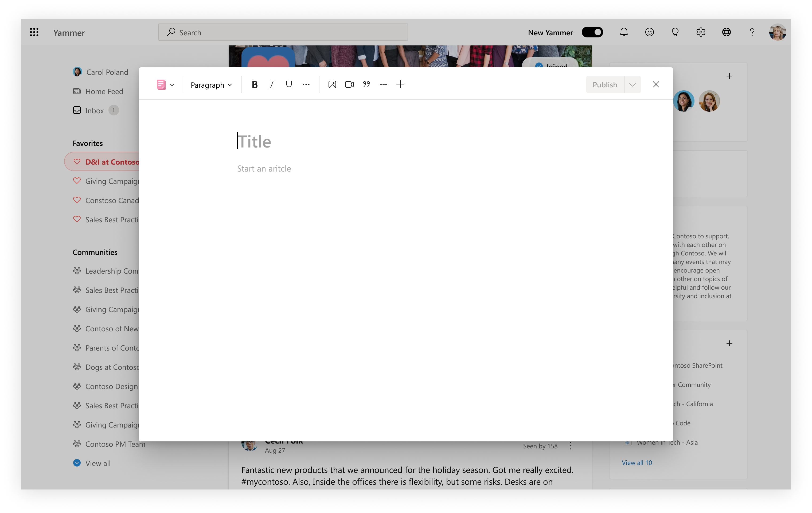Insert a video into the article

click(349, 85)
